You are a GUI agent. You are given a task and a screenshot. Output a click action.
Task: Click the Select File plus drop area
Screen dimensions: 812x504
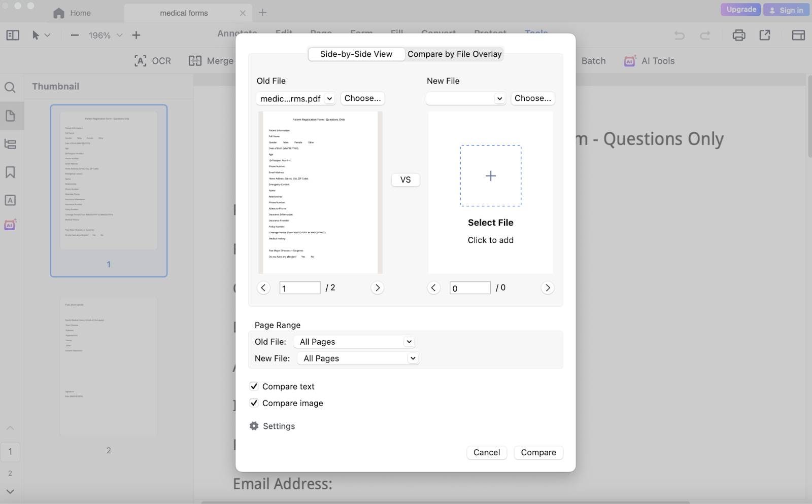pos(490,176)
